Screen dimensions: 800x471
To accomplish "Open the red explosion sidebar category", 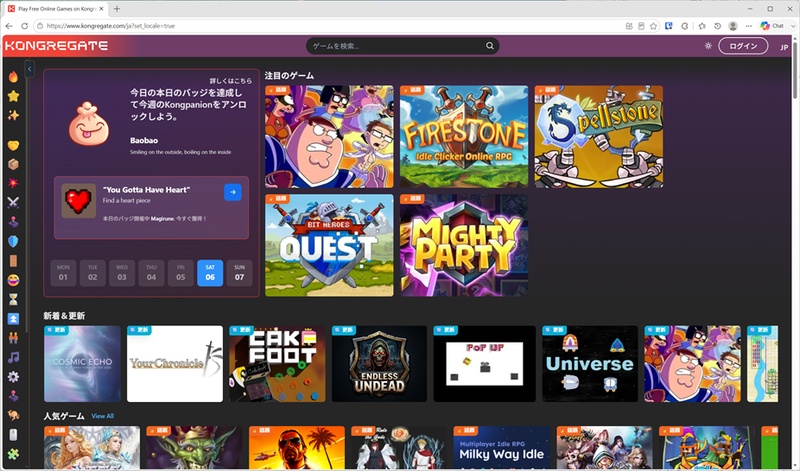I will pyautogui.click(x=13, y=183).
